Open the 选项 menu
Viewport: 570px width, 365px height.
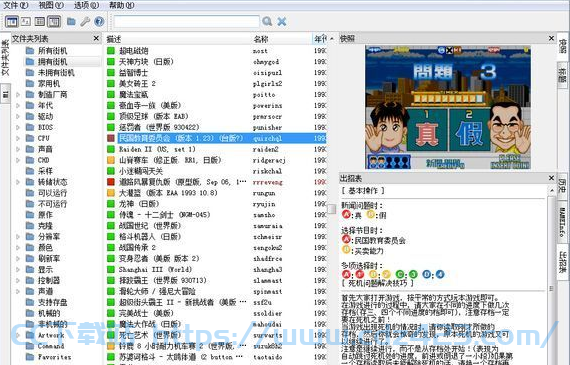(86, 5)
